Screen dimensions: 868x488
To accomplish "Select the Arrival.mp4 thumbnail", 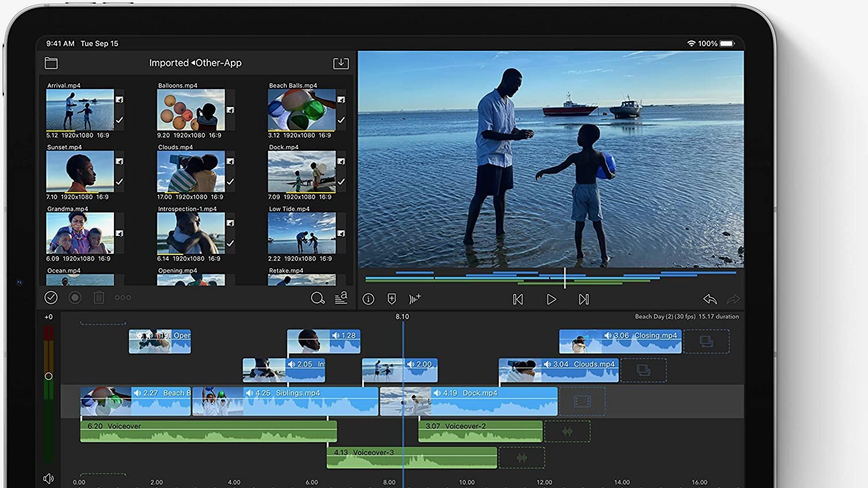I will (x=80, y=110).
